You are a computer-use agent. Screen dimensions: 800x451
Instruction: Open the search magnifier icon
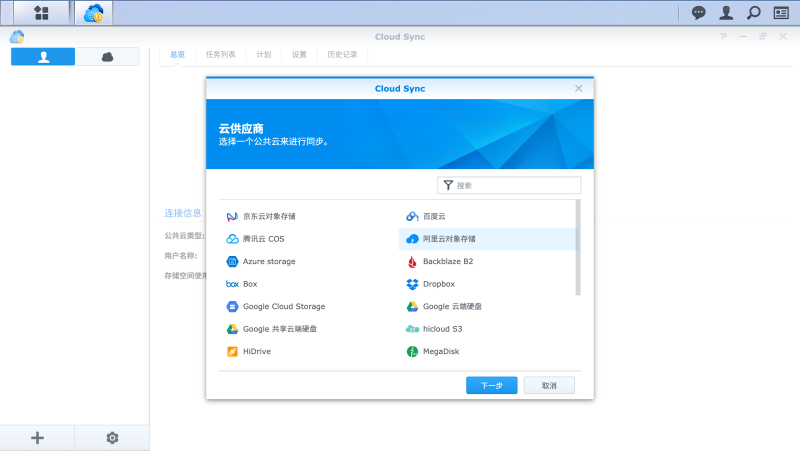point(754,13)
